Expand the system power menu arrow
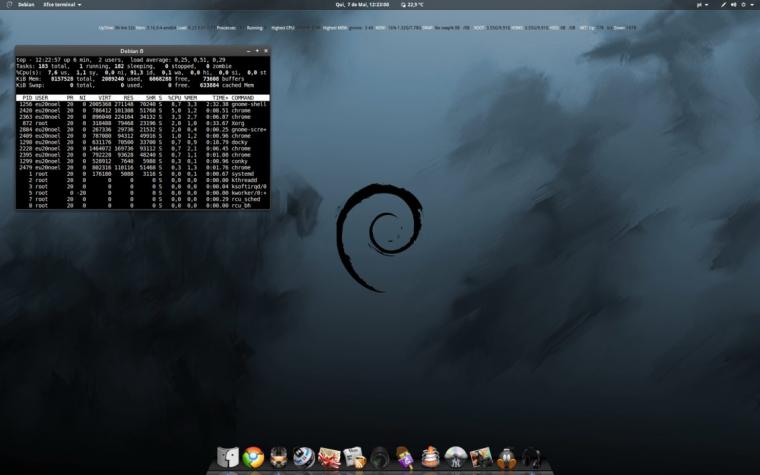The width and height of the screenshot is (760, 475). pos(754,4)
